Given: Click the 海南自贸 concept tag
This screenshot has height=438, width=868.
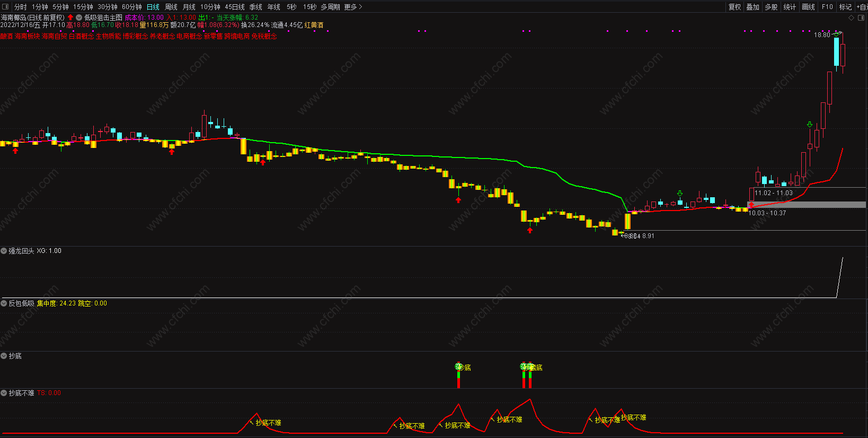Looking at the screenshot, I should pos(55,36).
